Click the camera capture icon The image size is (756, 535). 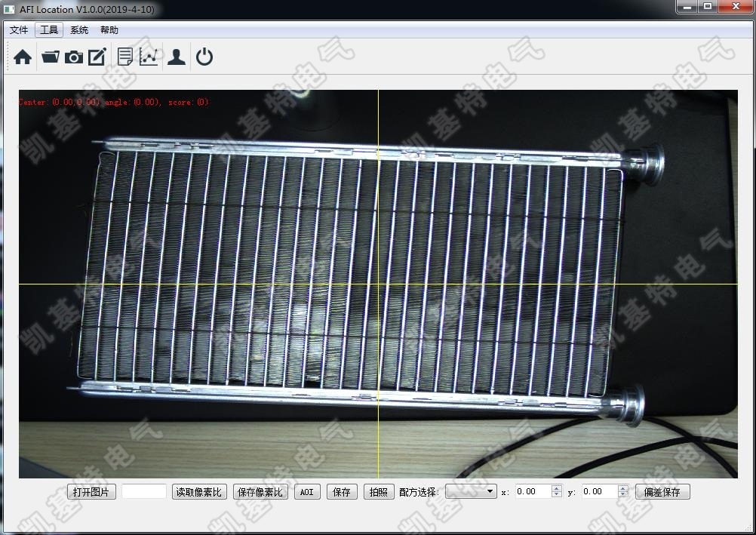coord(74,57)
